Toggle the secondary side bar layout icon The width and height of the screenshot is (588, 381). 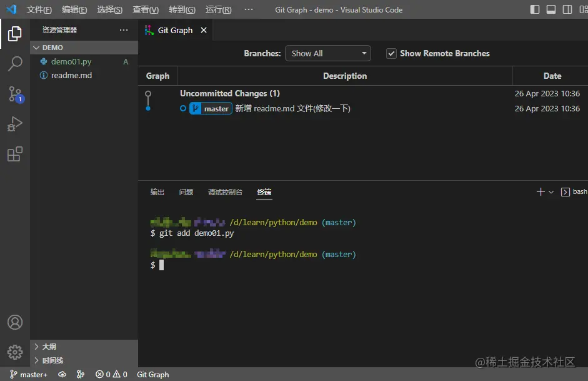click(x=567, y=9)
